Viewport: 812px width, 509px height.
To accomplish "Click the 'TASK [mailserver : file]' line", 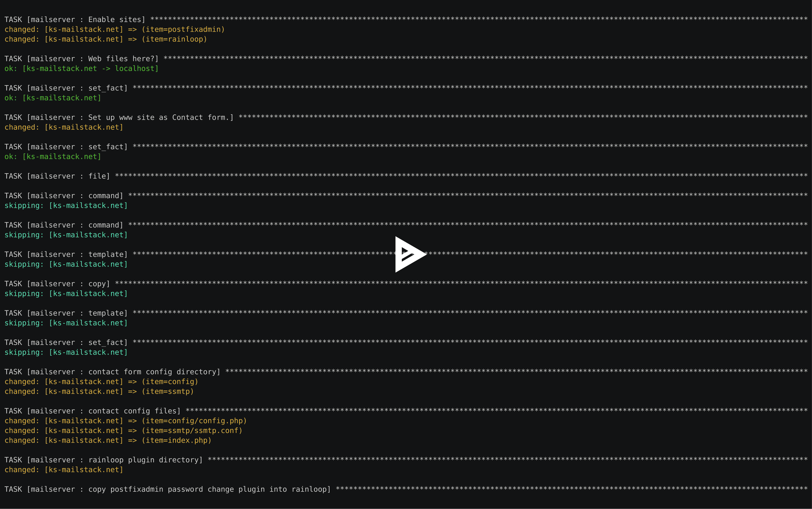I will pyautogui.click(x=57, y=176).
